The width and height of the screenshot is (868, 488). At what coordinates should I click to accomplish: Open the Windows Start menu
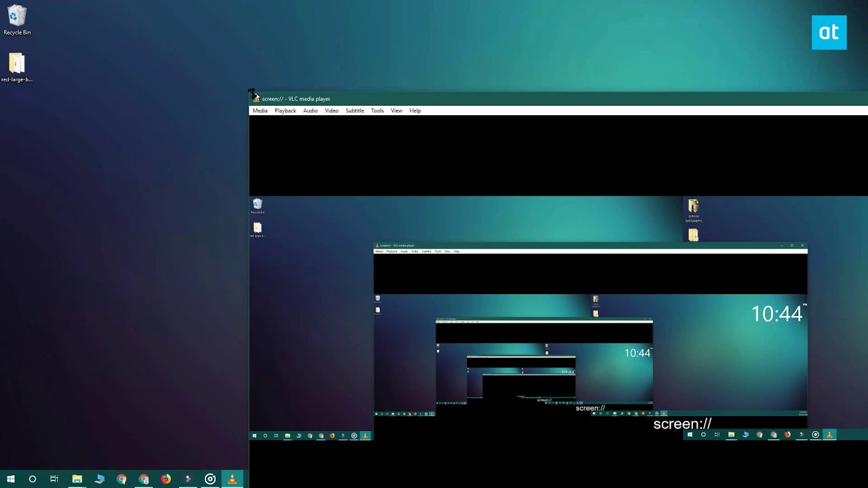(x=10, y=479)
